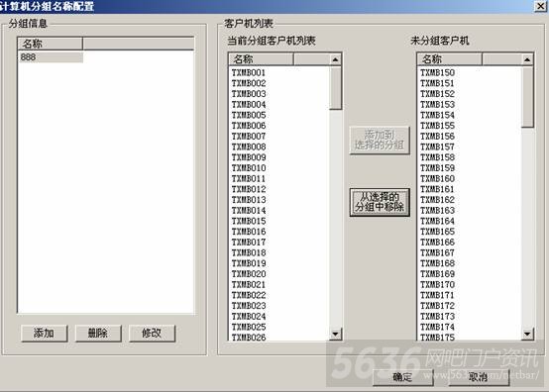Select client TXMB004
549x392 pixels.
point(249,105)
